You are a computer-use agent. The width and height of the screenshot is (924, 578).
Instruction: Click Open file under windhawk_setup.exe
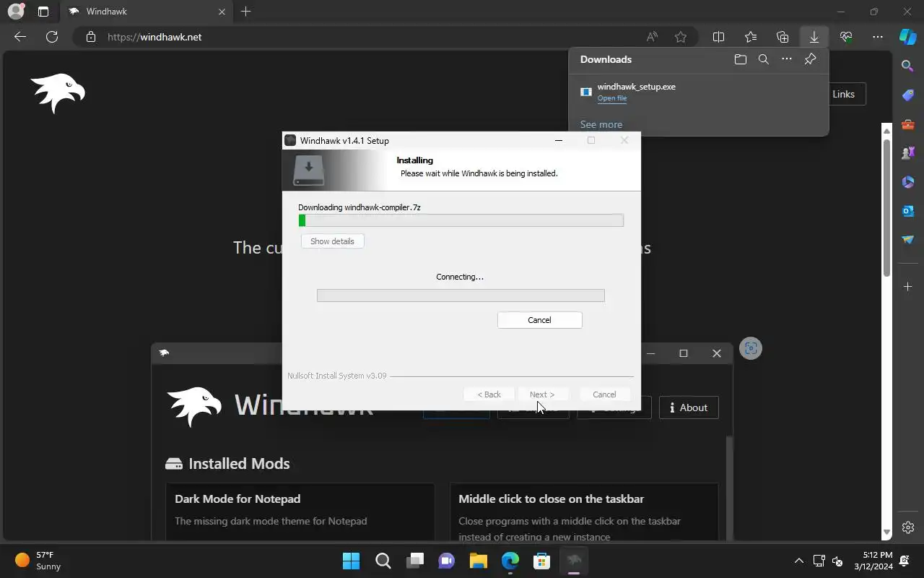[612, 98]
